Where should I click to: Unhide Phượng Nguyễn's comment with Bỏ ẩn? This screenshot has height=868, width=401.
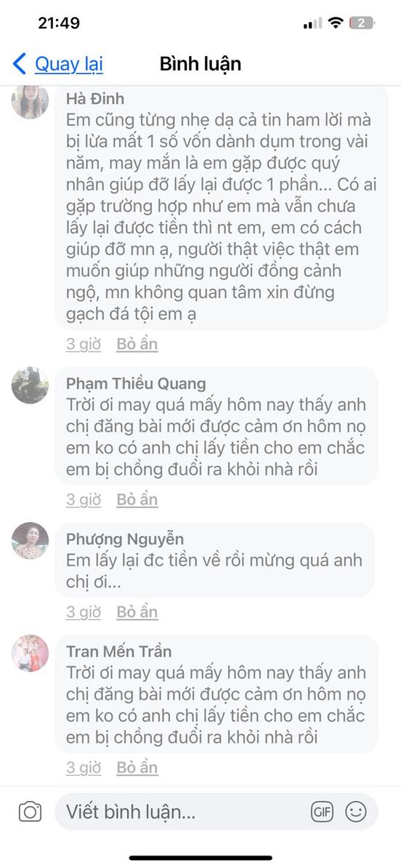[x=137, y=612]
